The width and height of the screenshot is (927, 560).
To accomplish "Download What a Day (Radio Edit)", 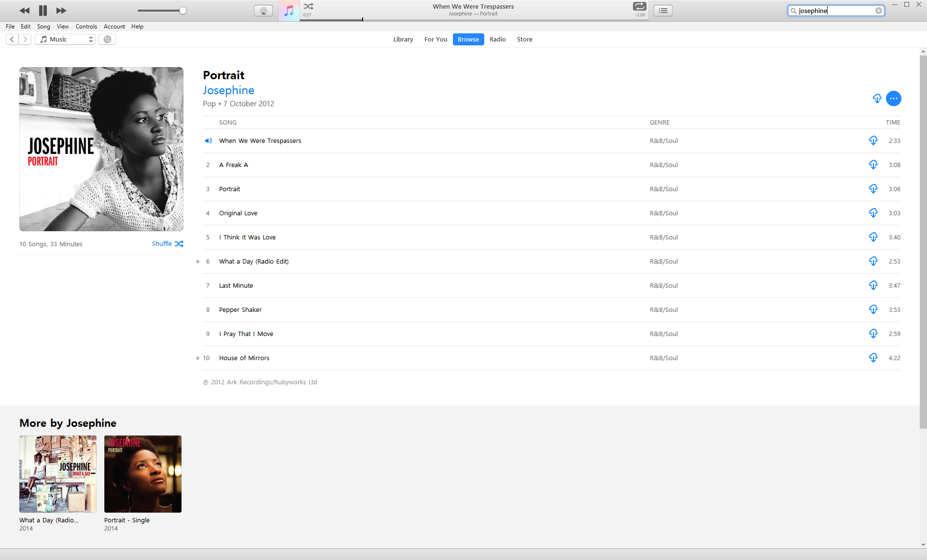I will [x=873, y=261].
